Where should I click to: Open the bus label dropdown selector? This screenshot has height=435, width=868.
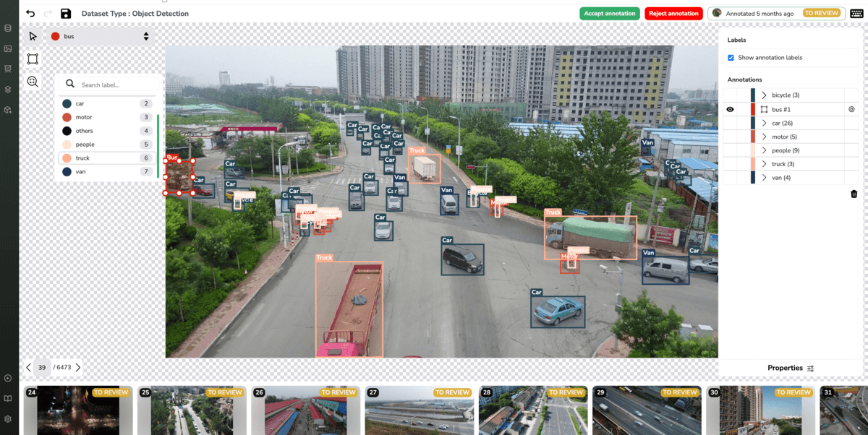(x=100, y=36)
